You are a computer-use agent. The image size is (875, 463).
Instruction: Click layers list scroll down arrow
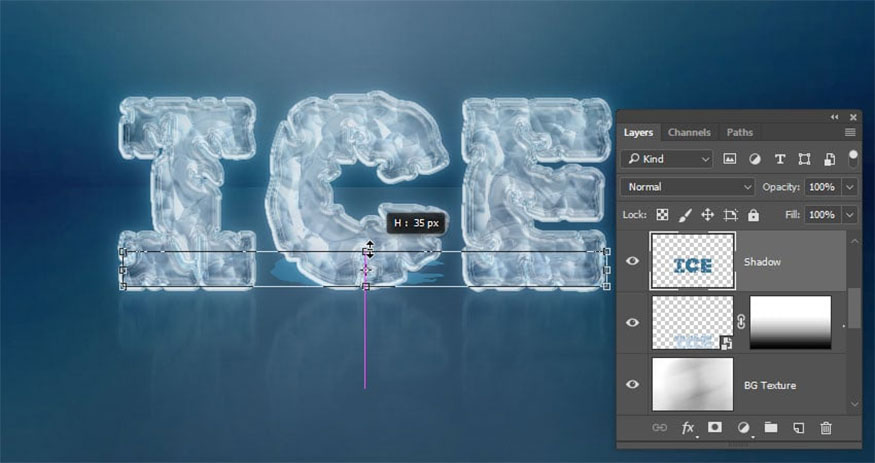point(854,404)
